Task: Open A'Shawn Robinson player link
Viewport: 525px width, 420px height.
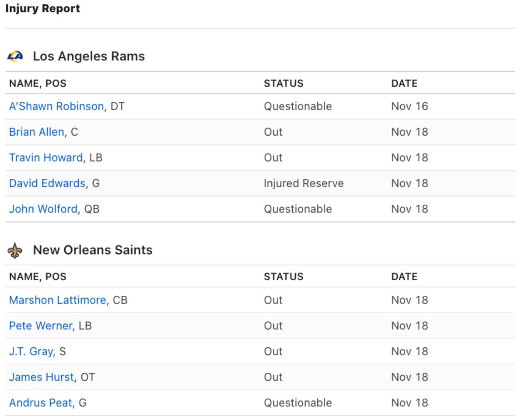Action: point(56,106)
